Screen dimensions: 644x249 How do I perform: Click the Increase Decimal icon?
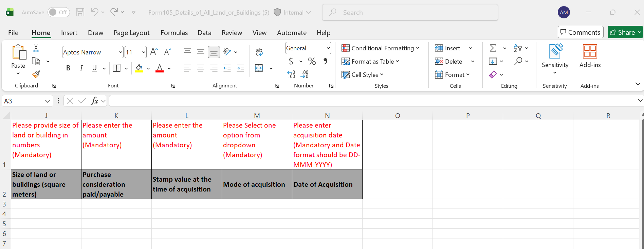tap(291, 74)
